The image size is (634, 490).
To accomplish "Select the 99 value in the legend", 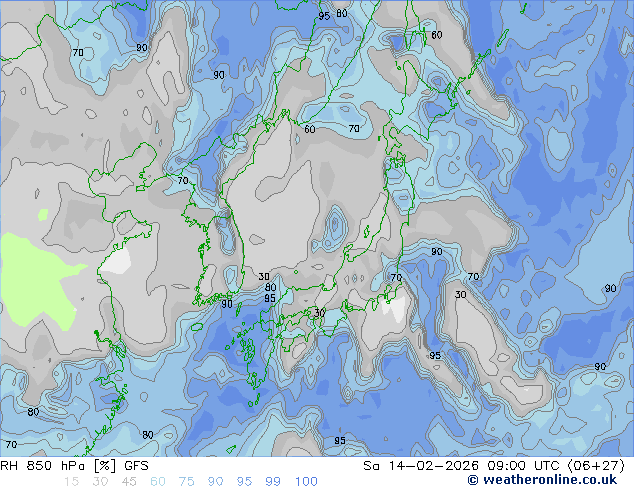I will point(273,481).
